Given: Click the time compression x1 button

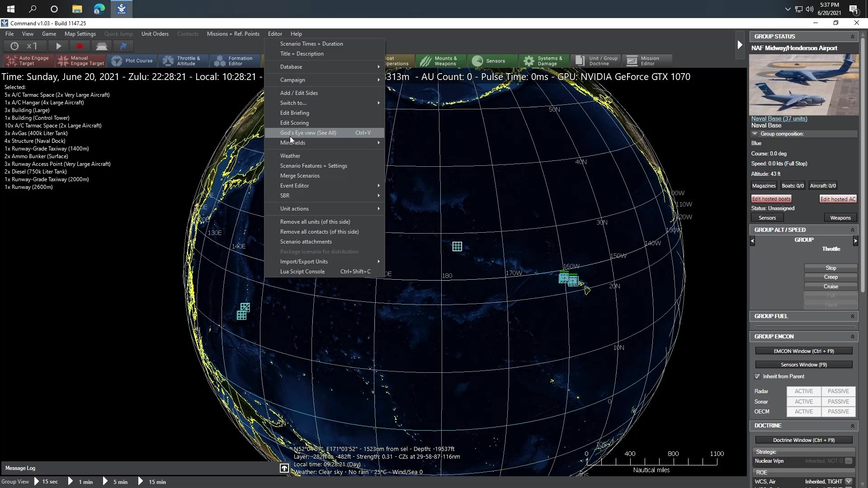Looking at the screenshot, I should (25, 46).
